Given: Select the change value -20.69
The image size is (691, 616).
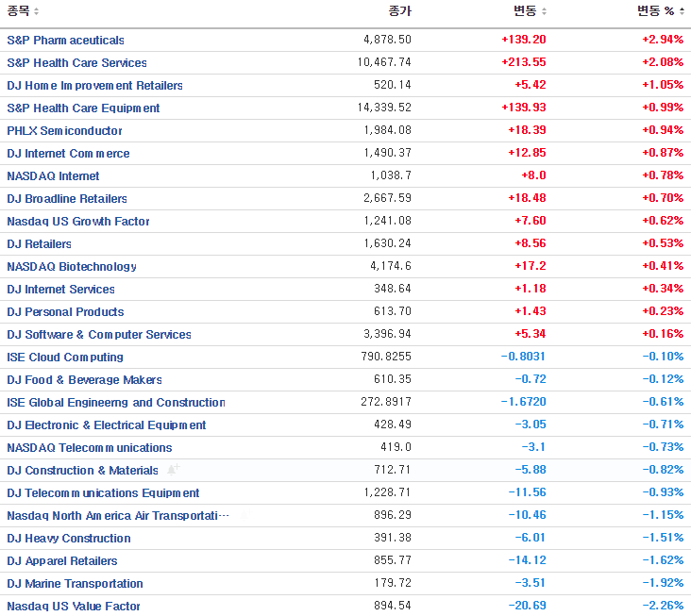Looking at the screenshot, I should (x=527, y=606).
